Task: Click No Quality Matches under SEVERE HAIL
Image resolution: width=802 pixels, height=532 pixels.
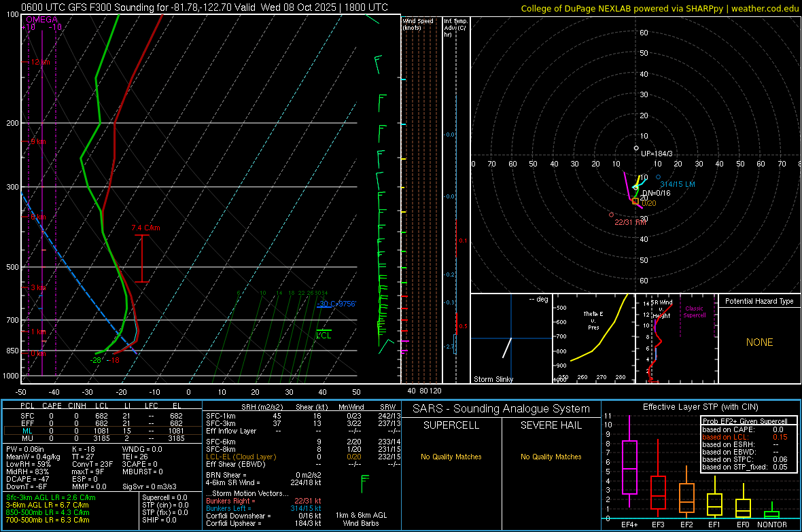Action: (x=551, y=457)
